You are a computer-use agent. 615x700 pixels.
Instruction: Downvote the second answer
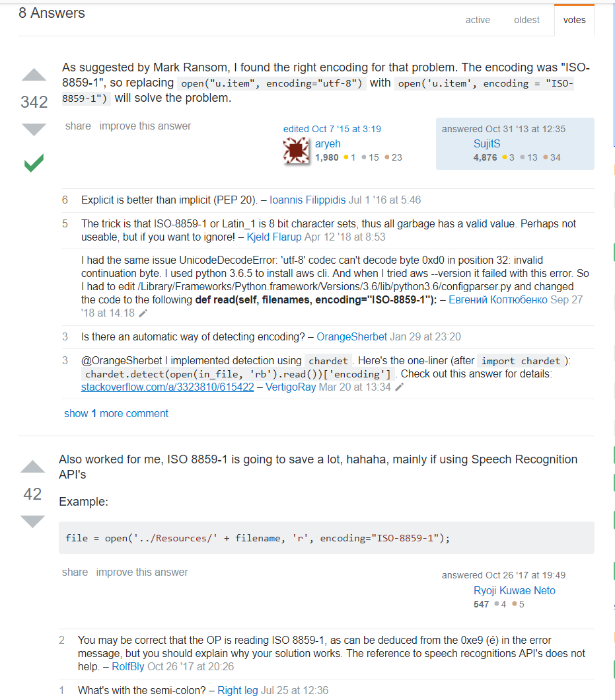(34, 522)
